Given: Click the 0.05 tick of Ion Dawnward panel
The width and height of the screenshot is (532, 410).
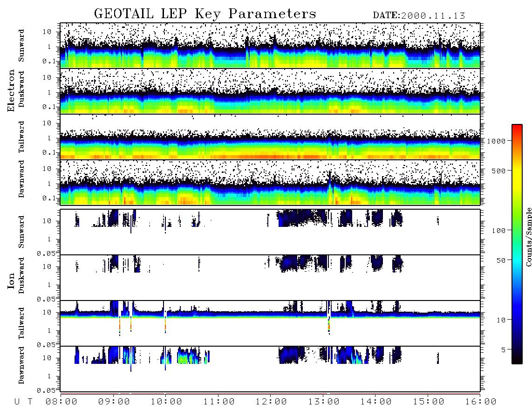Looking at the screenshot, I should (x=46, y=390).
